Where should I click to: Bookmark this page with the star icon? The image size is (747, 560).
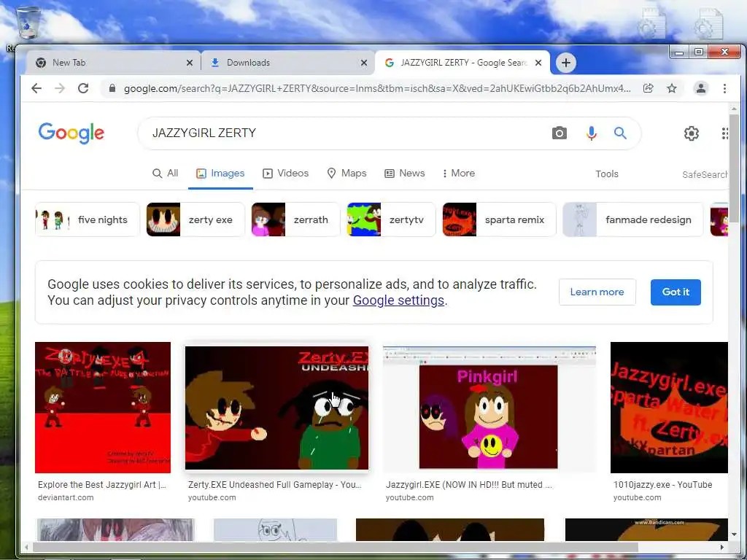point(672,88)
